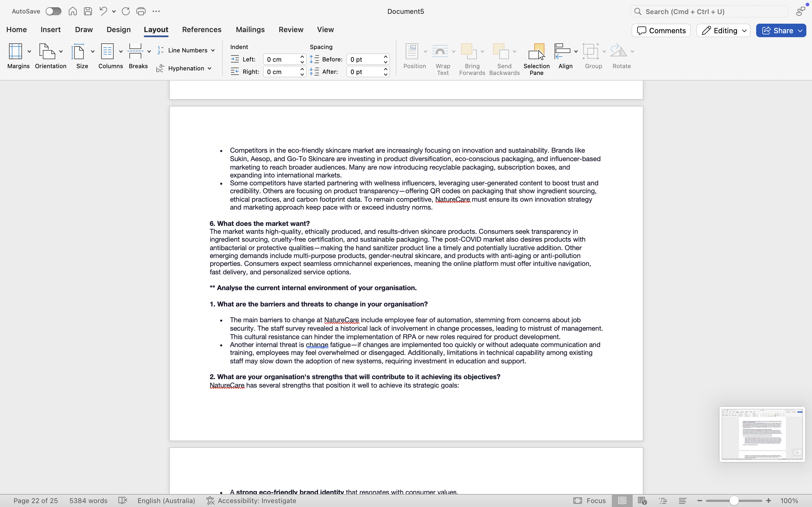
Task: Open the Columns layout tool
Action: (x=107, y=52)
